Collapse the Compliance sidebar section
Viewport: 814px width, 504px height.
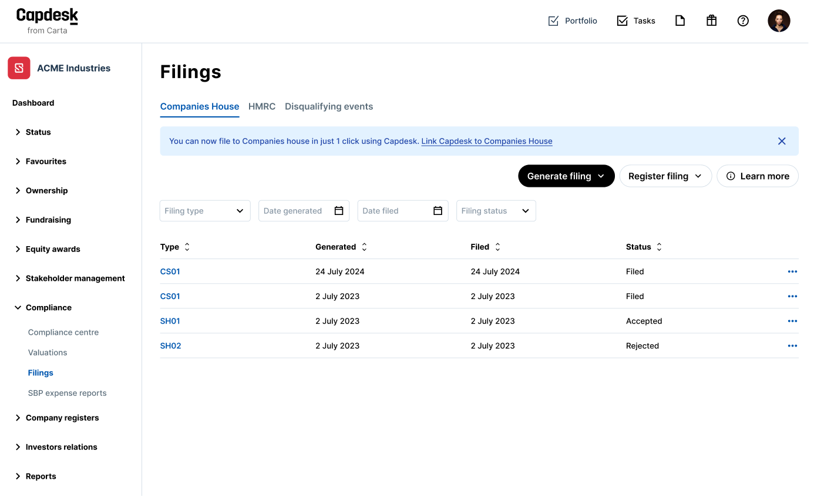tap(48, 308)
